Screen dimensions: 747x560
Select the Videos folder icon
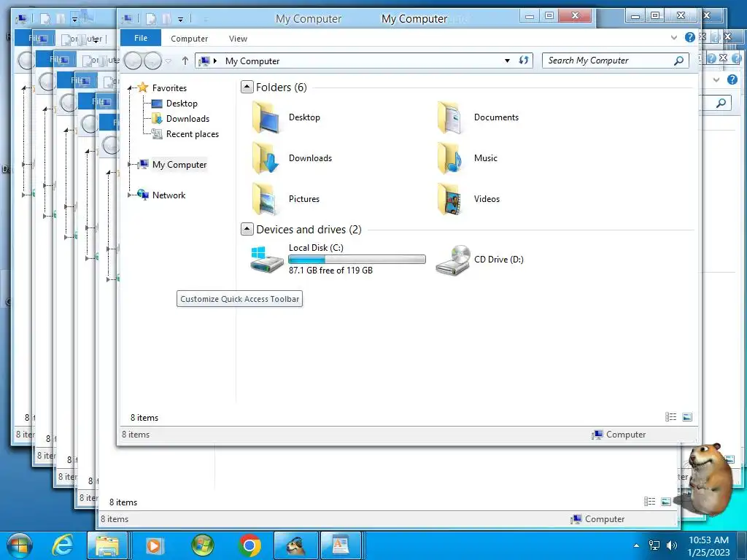coord(449,199)
